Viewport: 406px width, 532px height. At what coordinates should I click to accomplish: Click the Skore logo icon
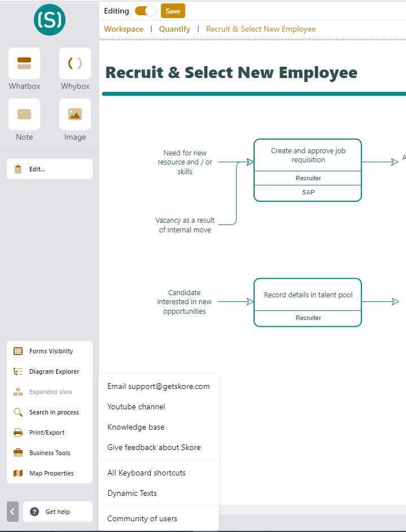[x=50, y=20]
